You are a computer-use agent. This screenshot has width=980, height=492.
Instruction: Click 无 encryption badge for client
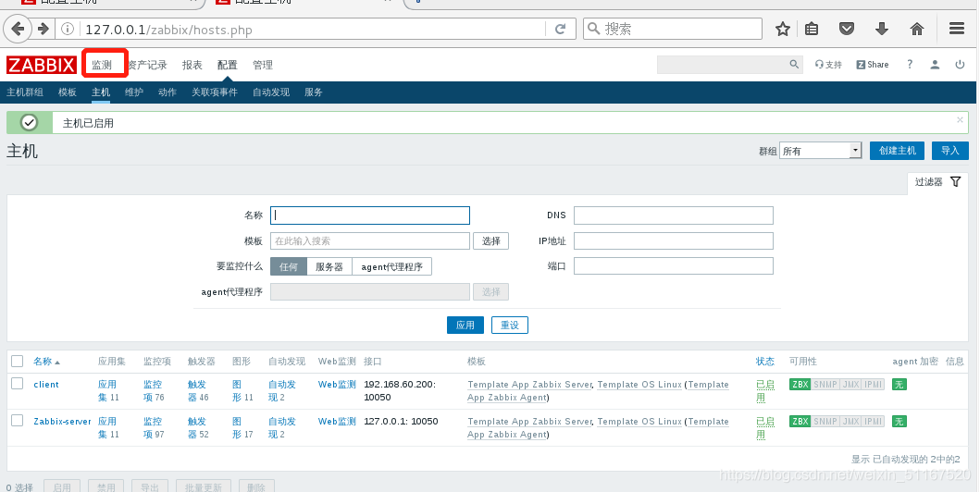pos(899,385)
